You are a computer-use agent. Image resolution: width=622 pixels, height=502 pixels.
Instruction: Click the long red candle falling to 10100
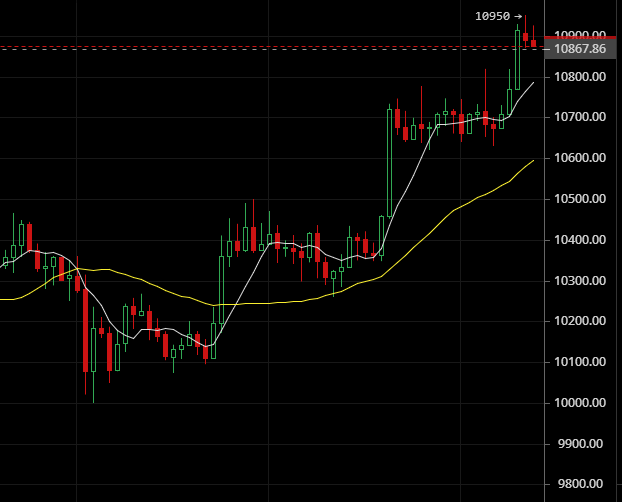pos(85,329)
